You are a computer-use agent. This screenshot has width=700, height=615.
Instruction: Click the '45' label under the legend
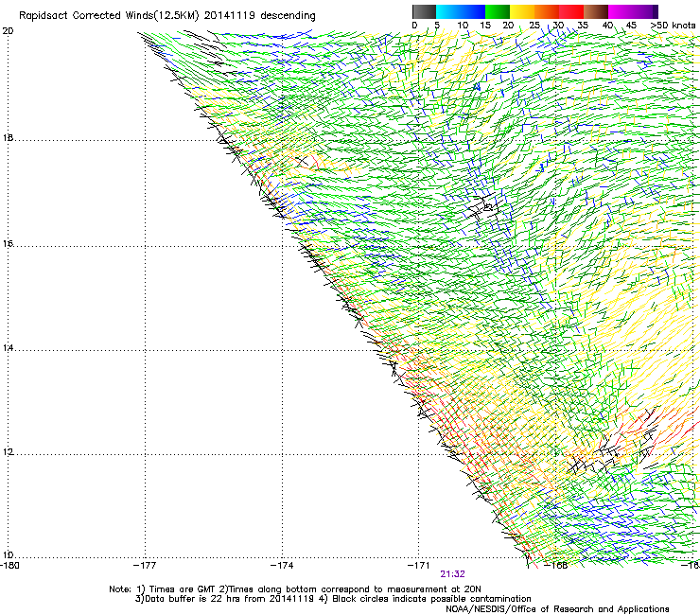[631, 26]
